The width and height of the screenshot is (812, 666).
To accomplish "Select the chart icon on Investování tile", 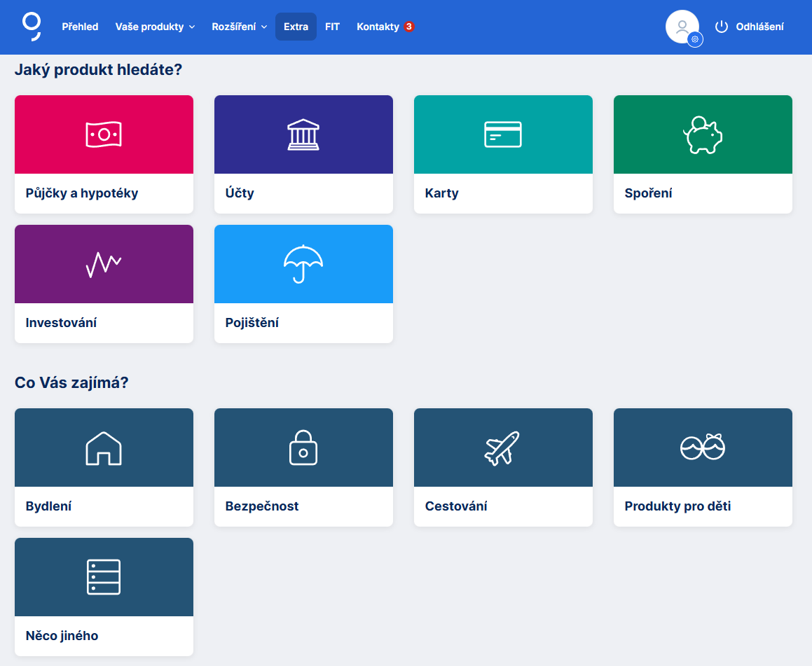I will [x=104, y=264].
